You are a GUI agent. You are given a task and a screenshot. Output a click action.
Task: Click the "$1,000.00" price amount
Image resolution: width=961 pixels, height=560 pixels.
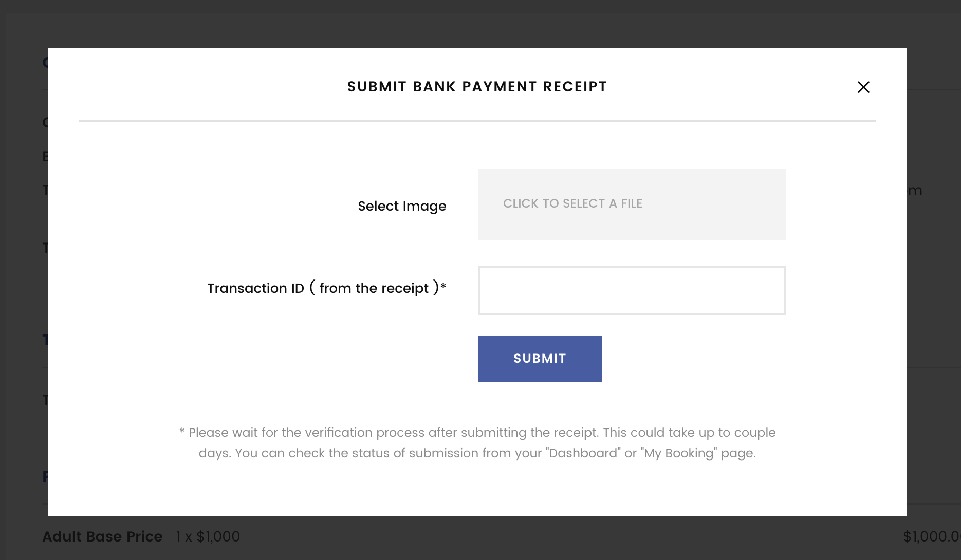pyautogui.click(x=931, y=536)
